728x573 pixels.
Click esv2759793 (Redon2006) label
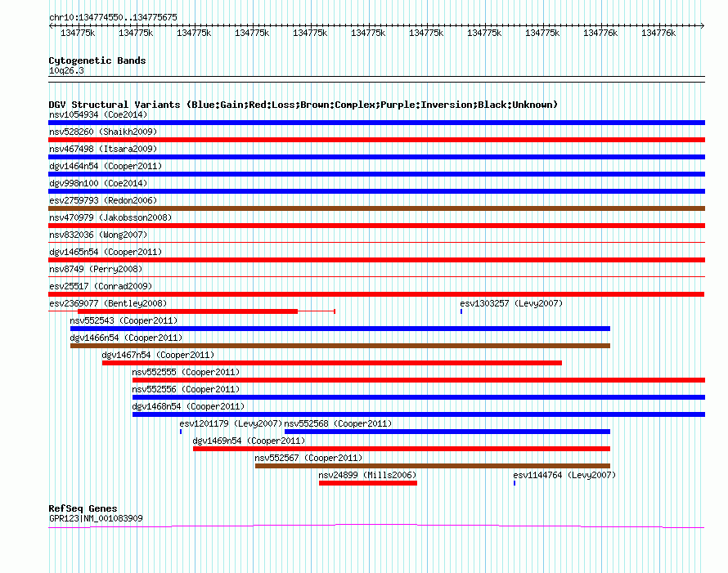click(103, 200)
